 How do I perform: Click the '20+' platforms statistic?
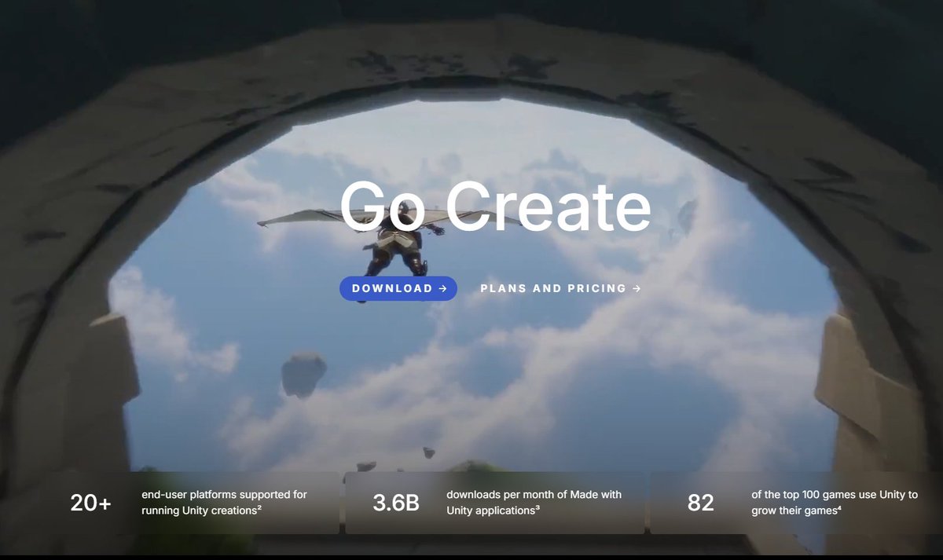click(91, 503)
